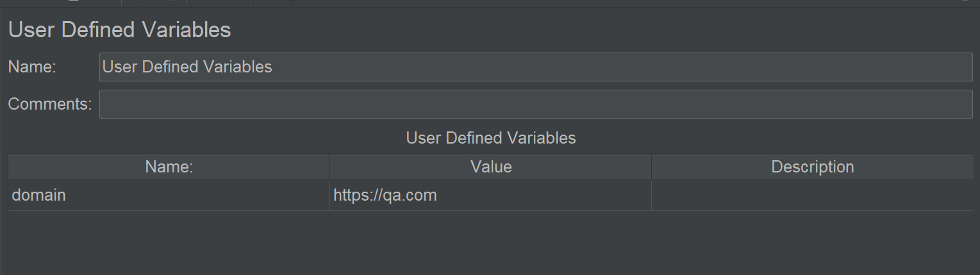Select the empty Description cell of domain row
This screenshot has width=980, height=275.
point(813,195)
